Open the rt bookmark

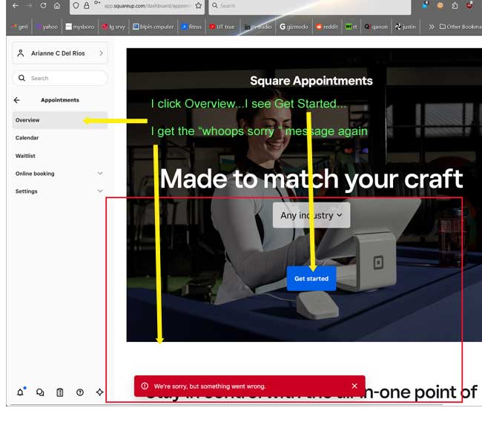click(351, 27)
